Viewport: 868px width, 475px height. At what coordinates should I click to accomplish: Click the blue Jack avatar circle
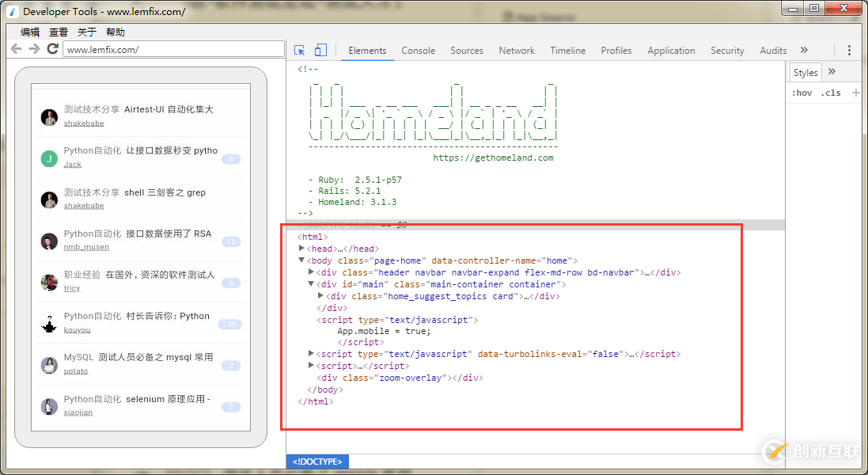click(49, 159)
